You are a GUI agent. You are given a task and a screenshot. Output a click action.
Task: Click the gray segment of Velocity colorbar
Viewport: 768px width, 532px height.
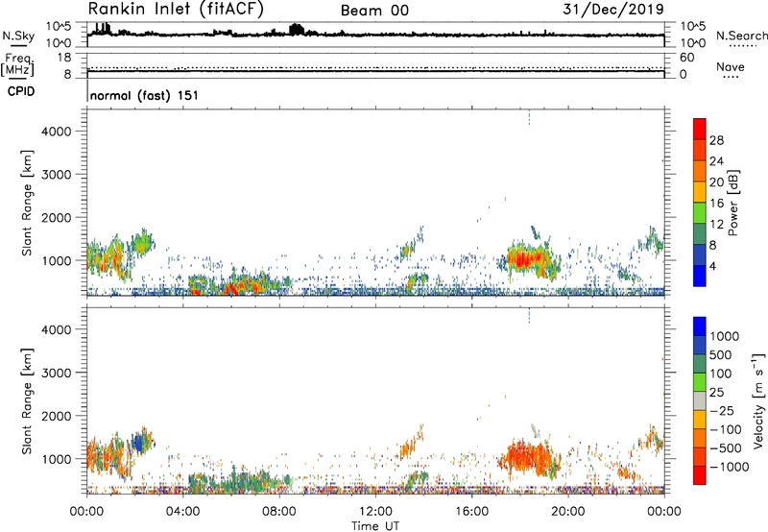[700, 401]
